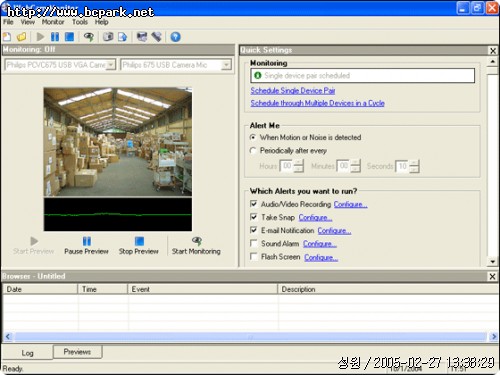Minimize the application window
The height and width of the screenshot is (375, 500).
point(463,8)
